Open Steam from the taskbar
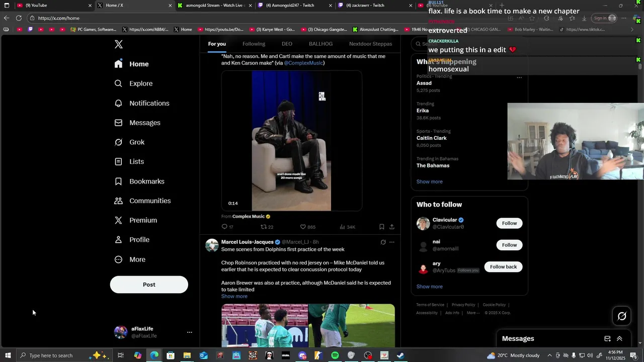Viewport: 644px width, 362px height. pyautogui.click(x=400, y=355)
